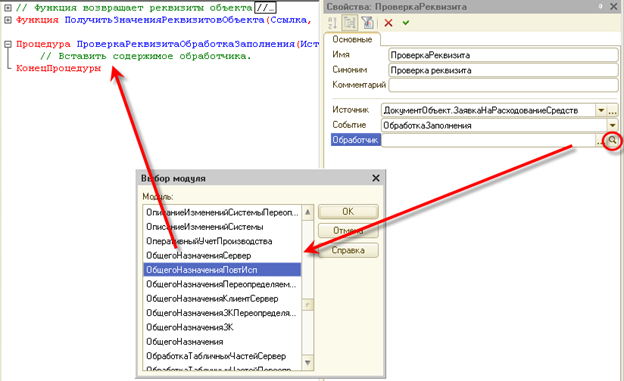Select the highlighted Обработчик property label
Image resolution: width=624 pixels, height=381 pixels.
coord(355,140)
